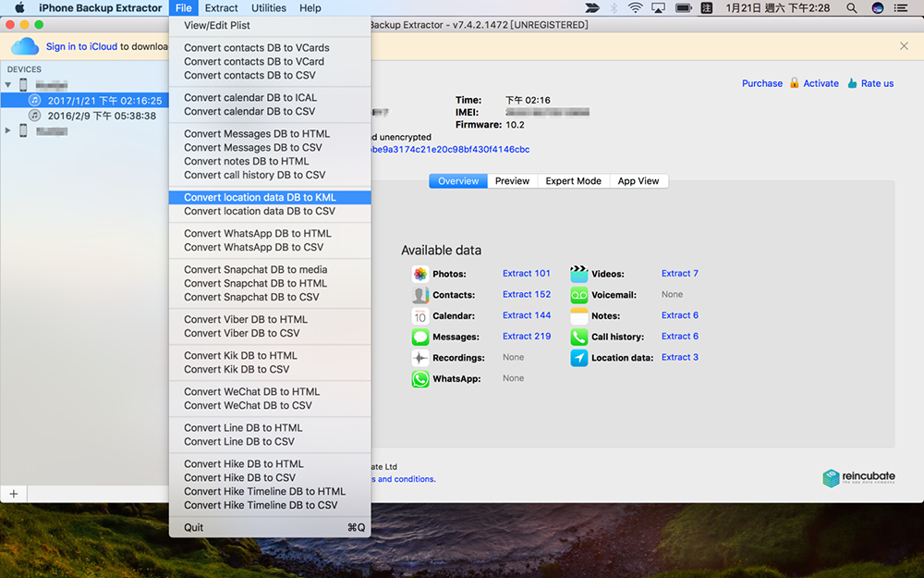This screenshot has width=924, height=578.
Task: Click Extract 144 calendar link
Action: coord(527,315)
